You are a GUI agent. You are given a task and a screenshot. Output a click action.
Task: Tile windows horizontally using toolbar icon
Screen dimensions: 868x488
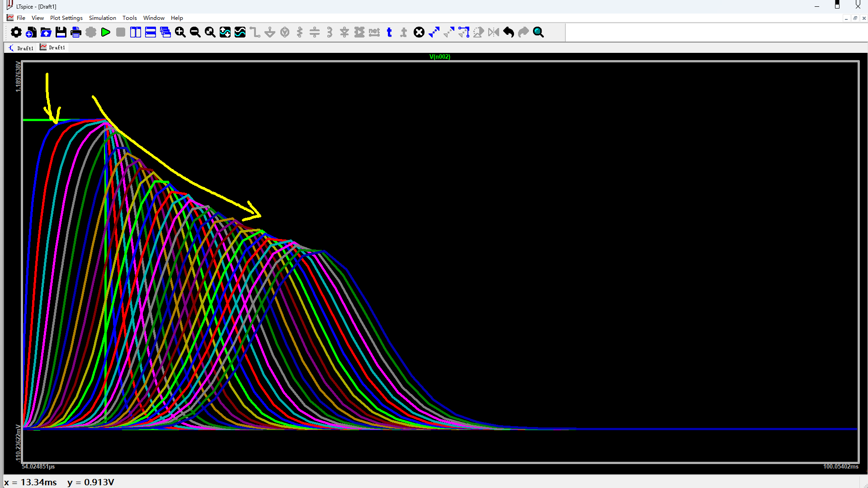tap(150, 32)
